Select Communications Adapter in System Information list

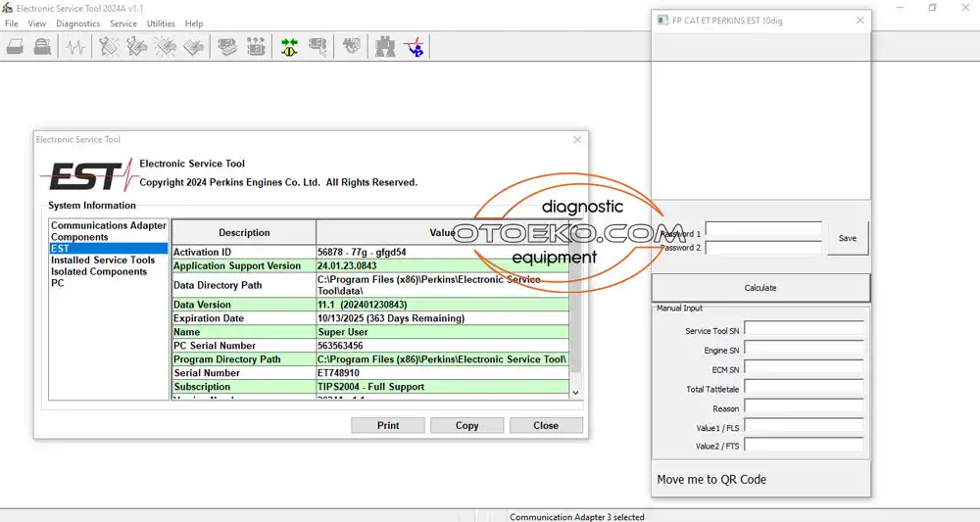(108, 226)
